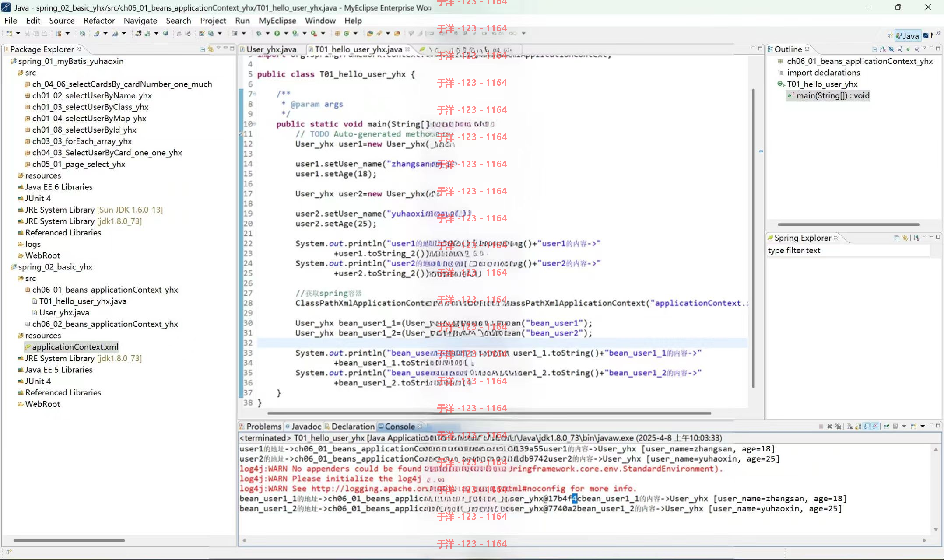Toggle Hide Local Types in Outline

916,49
